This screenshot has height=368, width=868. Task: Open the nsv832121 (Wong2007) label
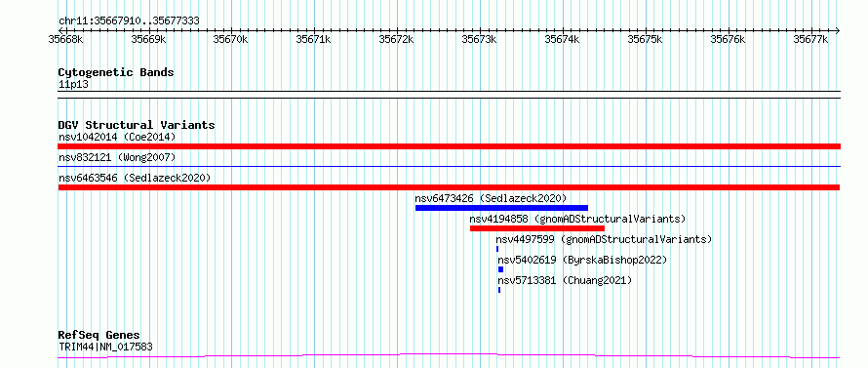117,157
